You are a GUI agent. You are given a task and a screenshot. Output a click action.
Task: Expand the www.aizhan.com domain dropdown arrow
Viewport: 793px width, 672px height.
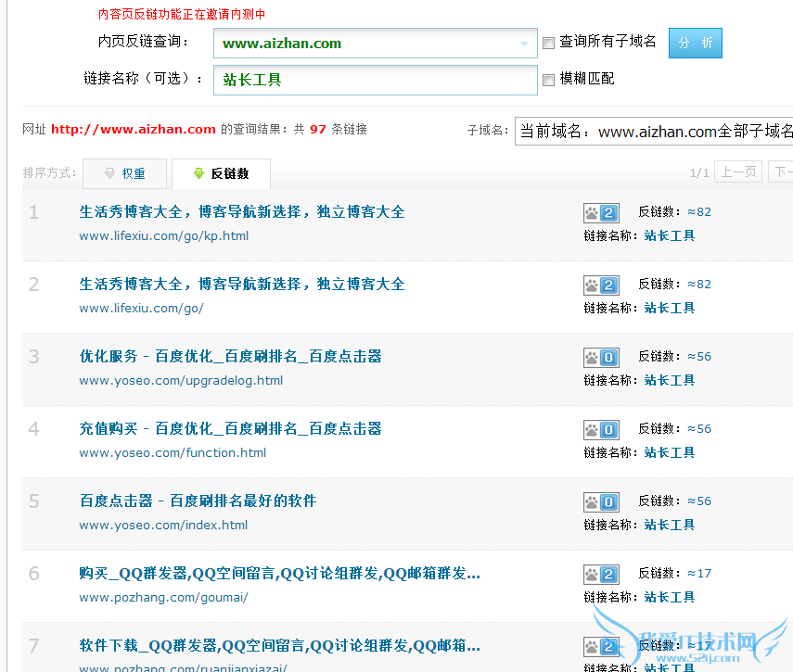(526, 44)
